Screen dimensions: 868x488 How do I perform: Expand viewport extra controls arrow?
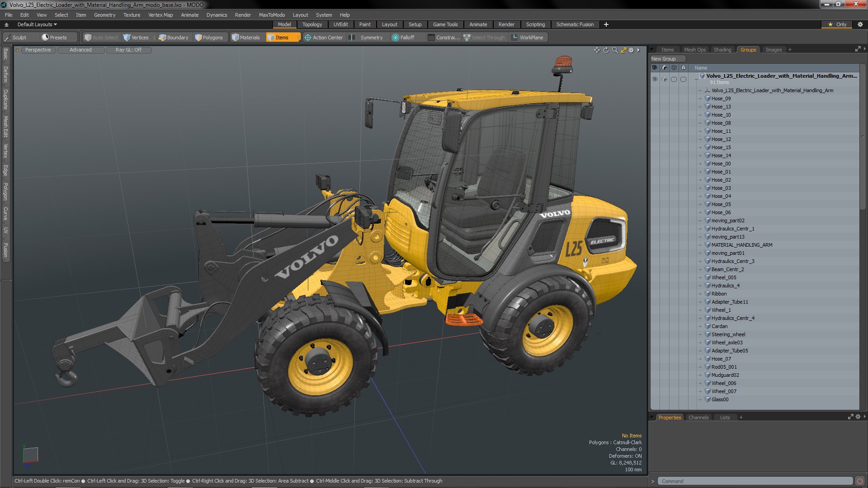point(638,50)
